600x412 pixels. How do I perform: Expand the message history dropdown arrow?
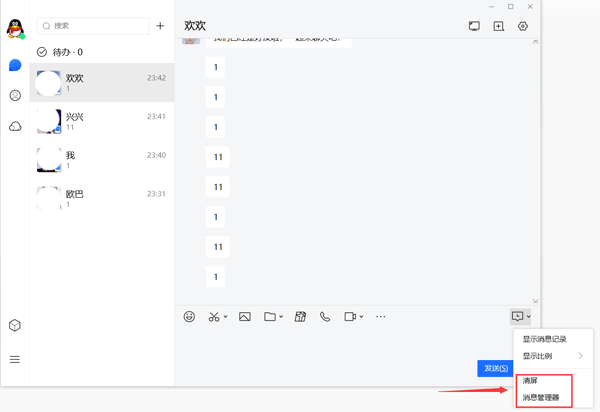[x=528, y=316]
